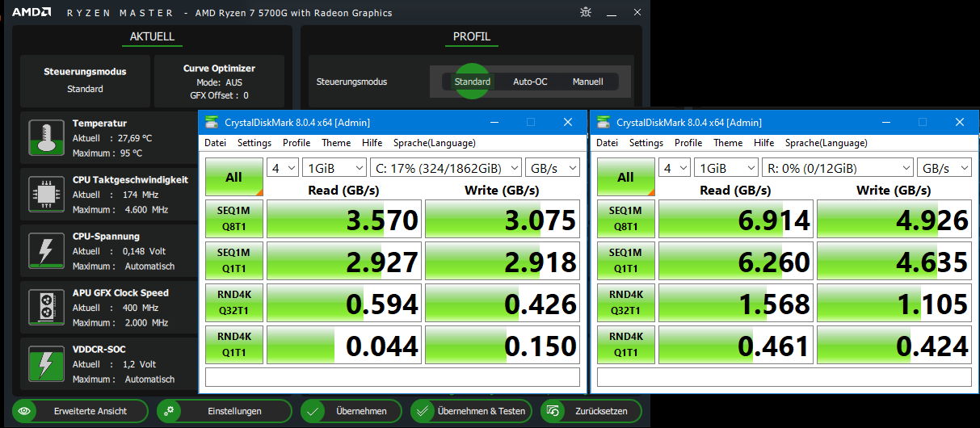Run SEQ1M Q8T1 test on C: drive
The height and width of the screenshot is (428, 980).
(x=234, y=219)
